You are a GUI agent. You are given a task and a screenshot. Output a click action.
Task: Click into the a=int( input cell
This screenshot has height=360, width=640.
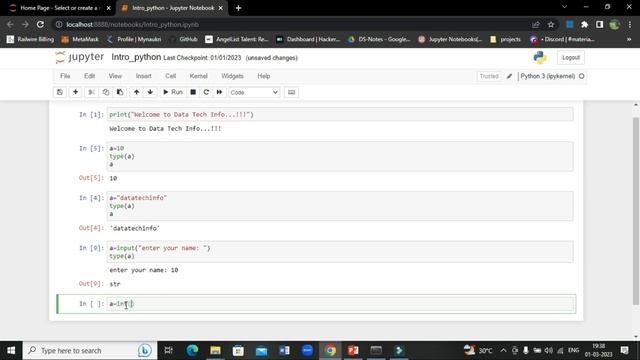coord(340,304)
